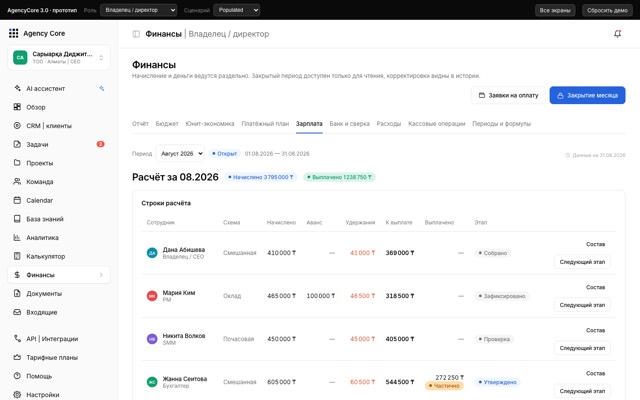Click Следующий этап for Мария Ким

(582, 305)
